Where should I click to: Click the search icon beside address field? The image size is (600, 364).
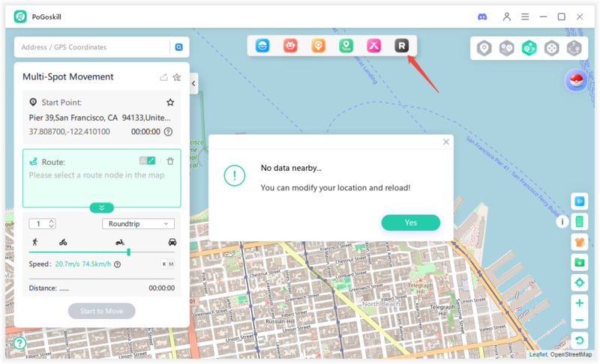point(178,47)
